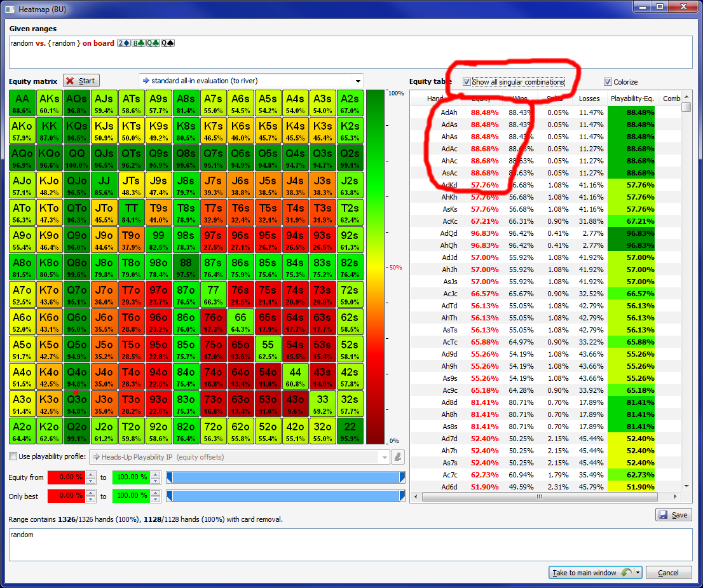Click the equity table vertical scrollbar thumb

(x=686, y=107)
